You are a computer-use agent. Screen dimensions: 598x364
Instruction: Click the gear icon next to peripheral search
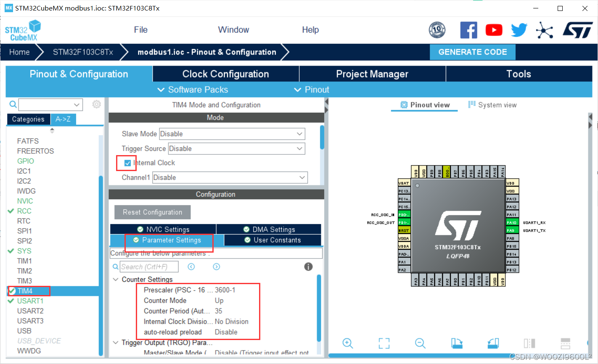pyautogui.click(x=97, y=104)
